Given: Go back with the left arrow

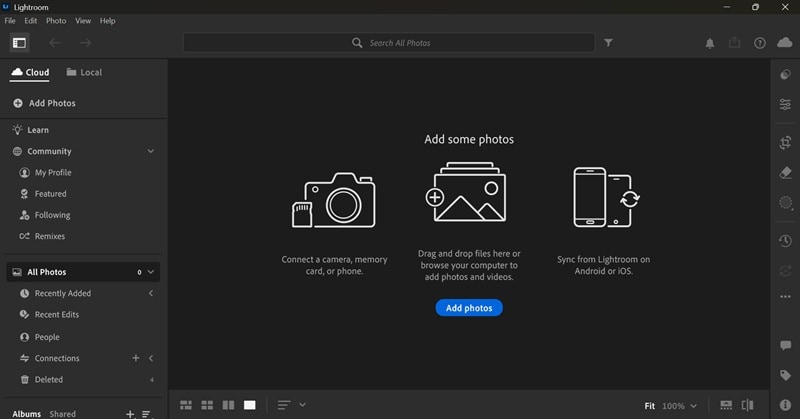Looking at the screenshot, I should click(x=55, y=43).
